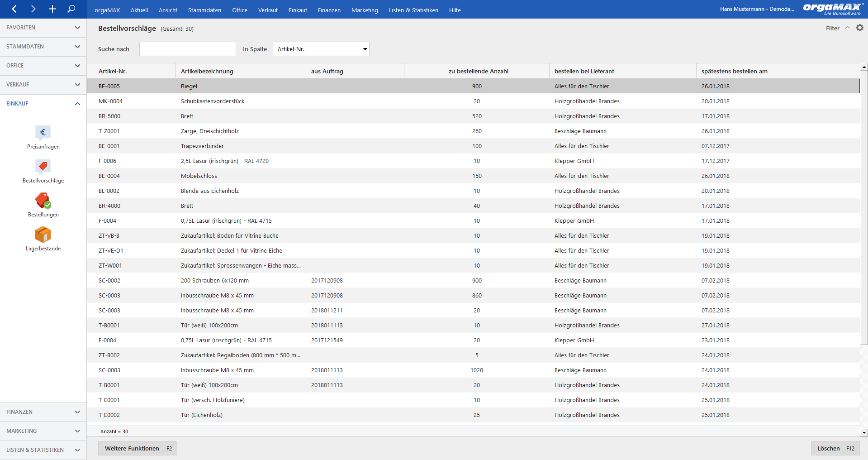Click article number BR-4000
This screenshot has width=868, height=460.
[109, 206]
